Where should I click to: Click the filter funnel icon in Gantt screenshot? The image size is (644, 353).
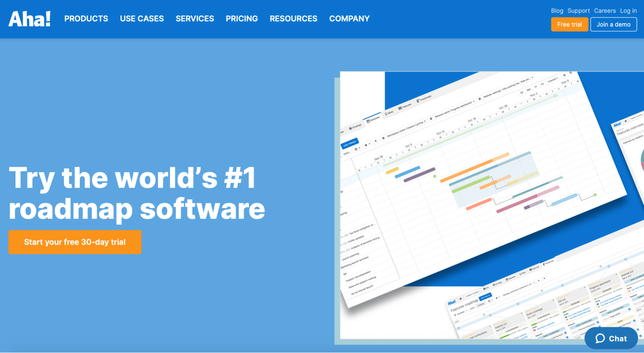[376, 141]
